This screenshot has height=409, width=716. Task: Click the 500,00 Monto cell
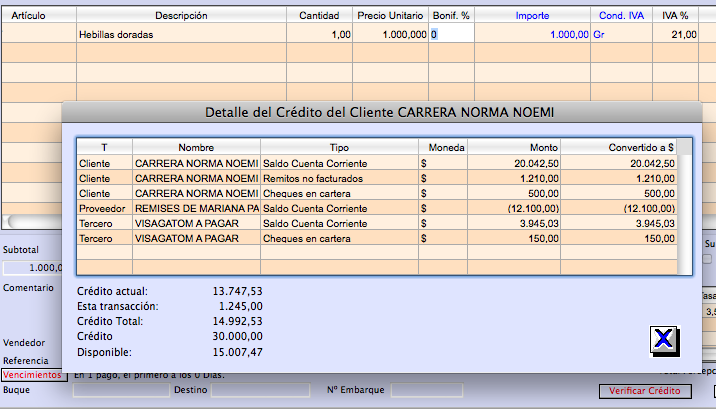pyautogui.click(x=514, y=194)
